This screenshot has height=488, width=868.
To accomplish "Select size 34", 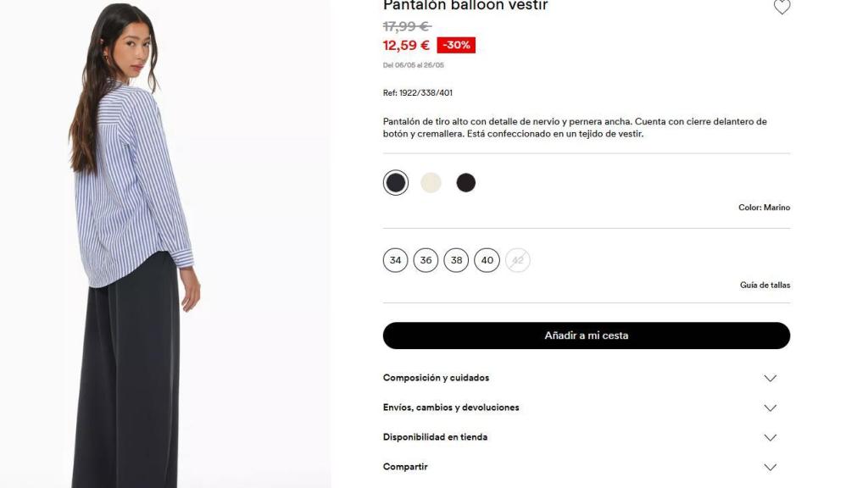I will (395, 260).
